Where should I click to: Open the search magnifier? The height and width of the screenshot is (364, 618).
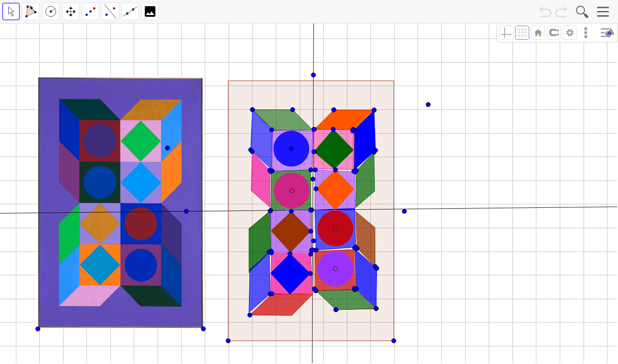582,12
